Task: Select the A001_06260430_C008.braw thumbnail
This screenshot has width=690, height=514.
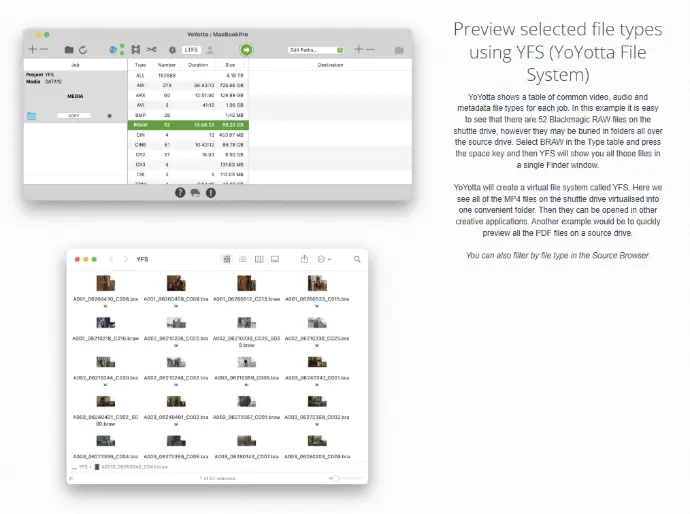Action: [105, 284]
